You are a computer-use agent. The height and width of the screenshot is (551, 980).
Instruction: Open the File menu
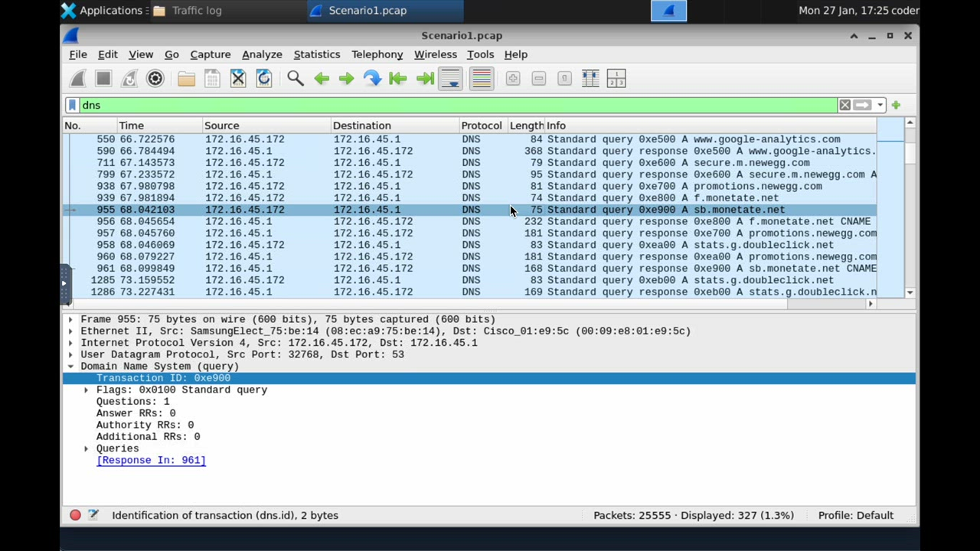[78, 54]
